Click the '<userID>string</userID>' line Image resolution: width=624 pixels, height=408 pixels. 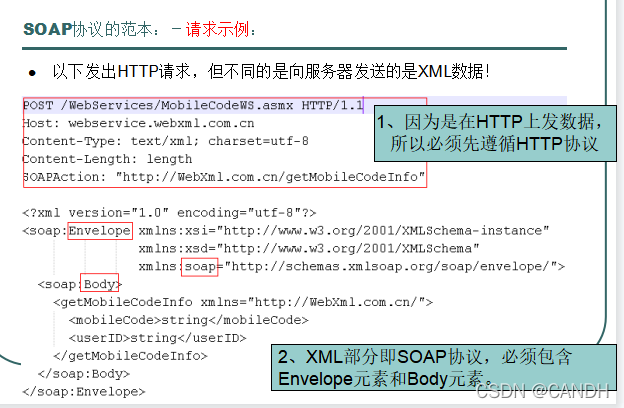click(158, 338)
